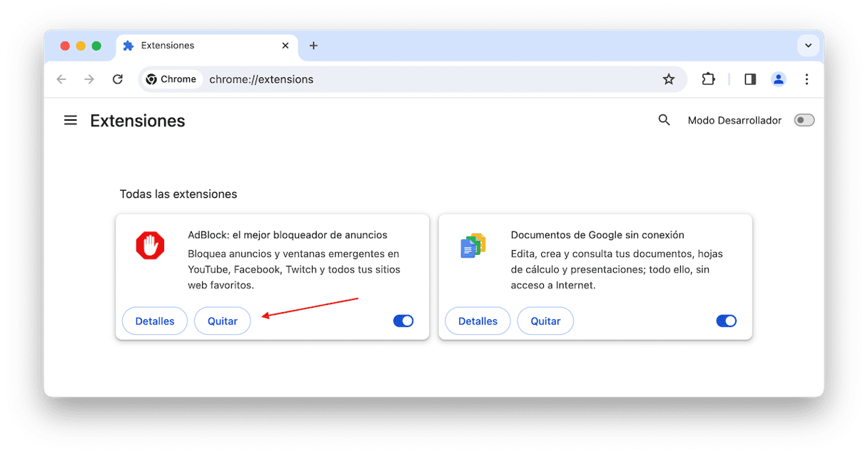The height and width of the screenshot is (455, 868).
Task: Click the 'Modo Desarrollador' label
Action: (735, 120)
